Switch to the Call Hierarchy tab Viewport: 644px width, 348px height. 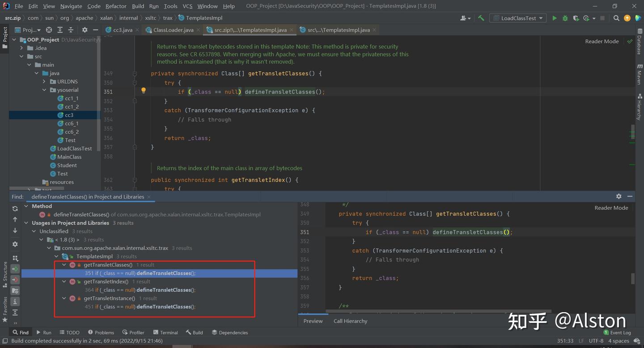[x=350, y=321]
